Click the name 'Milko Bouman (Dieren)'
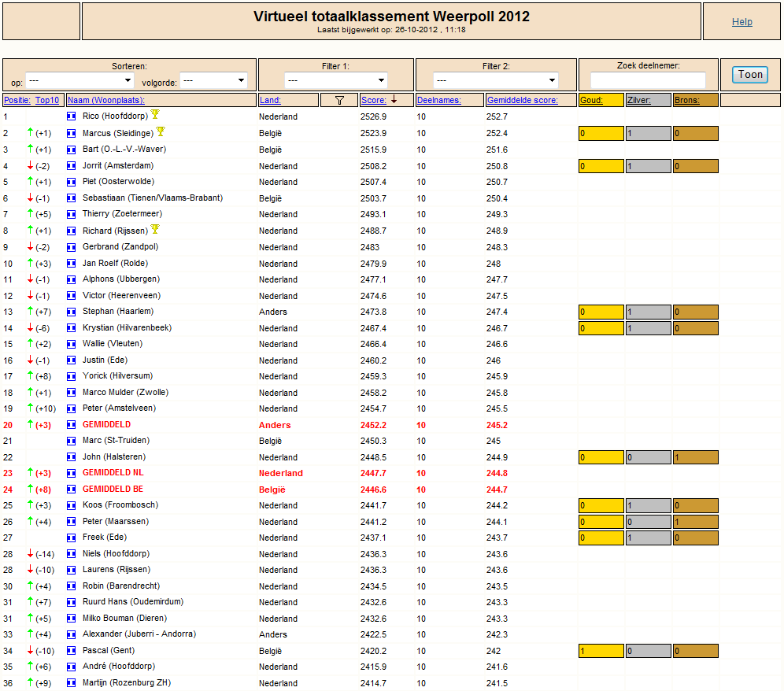 pos(124,618)
